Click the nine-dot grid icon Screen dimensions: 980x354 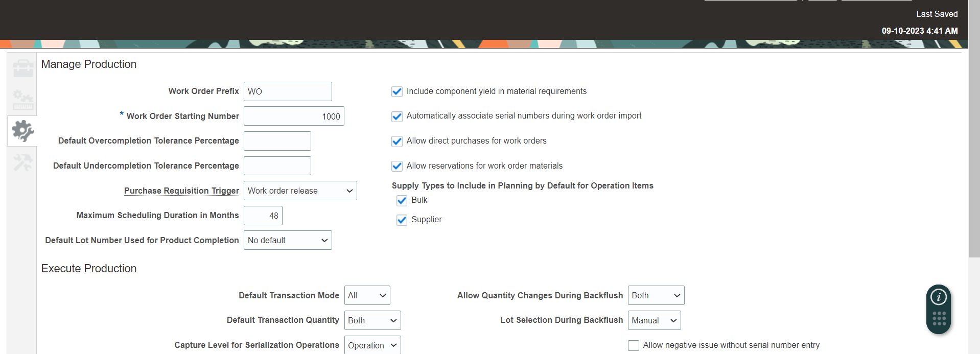pos(939,318)
